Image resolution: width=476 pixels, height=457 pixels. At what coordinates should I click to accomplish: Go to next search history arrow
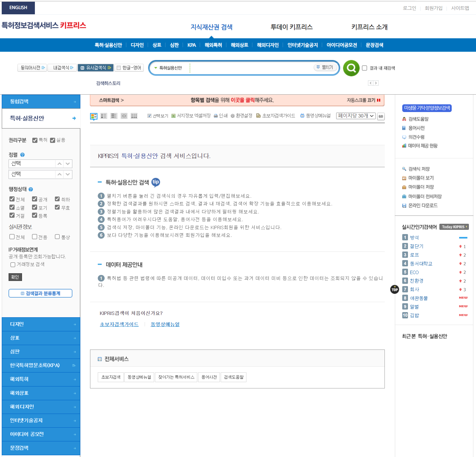(x=376, y=83)
